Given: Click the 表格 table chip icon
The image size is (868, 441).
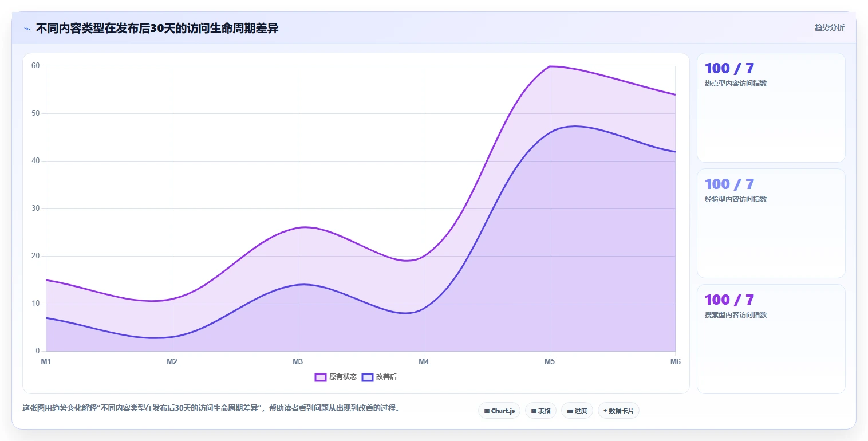Looking at the screenshot, I should pos(534,411).
